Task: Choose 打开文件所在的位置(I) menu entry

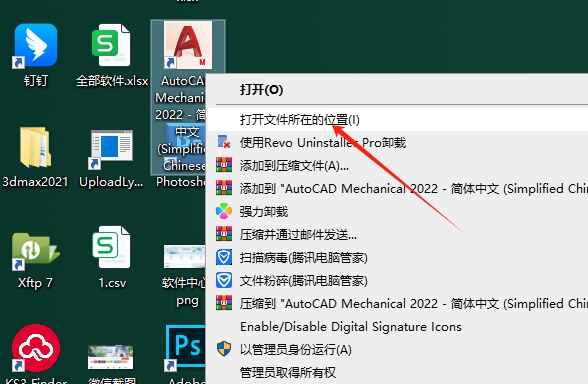Action: click(398, 120)
